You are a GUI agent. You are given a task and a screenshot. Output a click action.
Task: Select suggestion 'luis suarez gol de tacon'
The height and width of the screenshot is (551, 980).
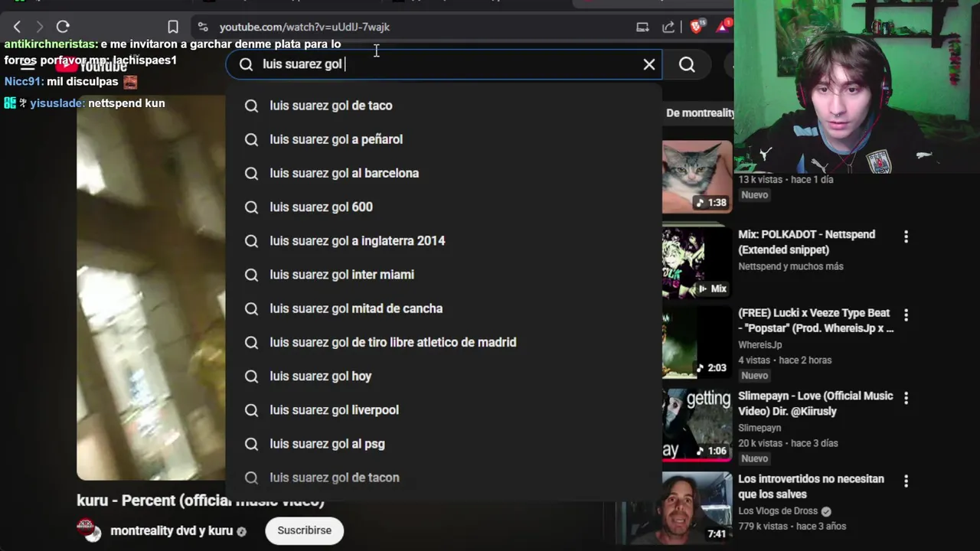pyautogui.click(x=444, y=478)
